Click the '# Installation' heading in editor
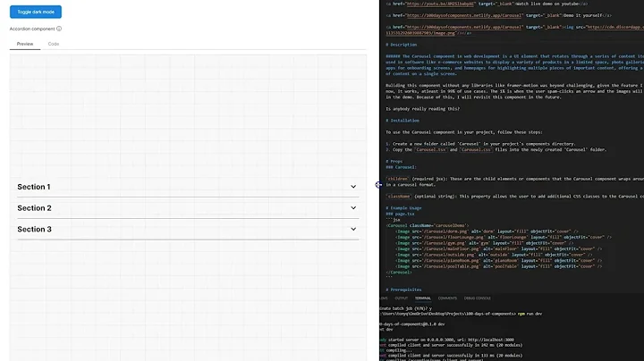The height and width of the screenshot is (361, 644). 402,121
